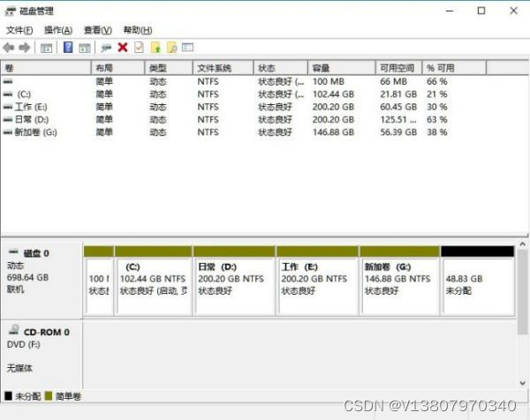
Task: Click the black 未分配 legend swatch
Action: (9, 395)
